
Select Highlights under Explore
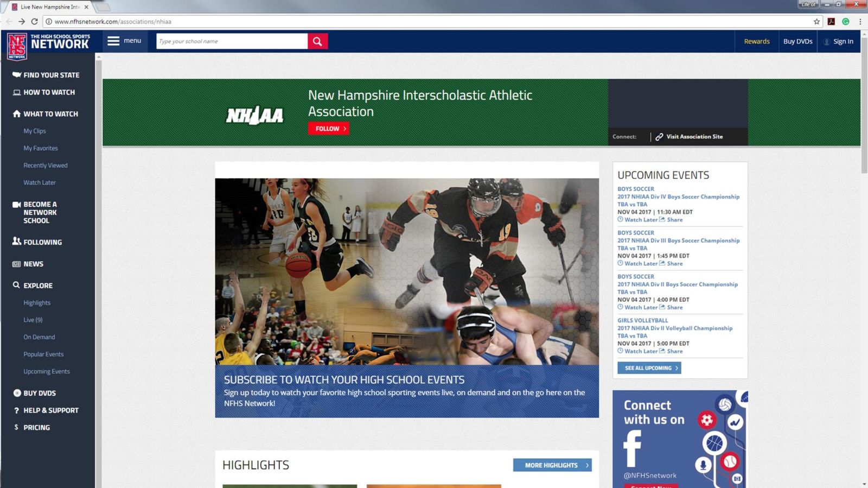[x=37, y=303]
